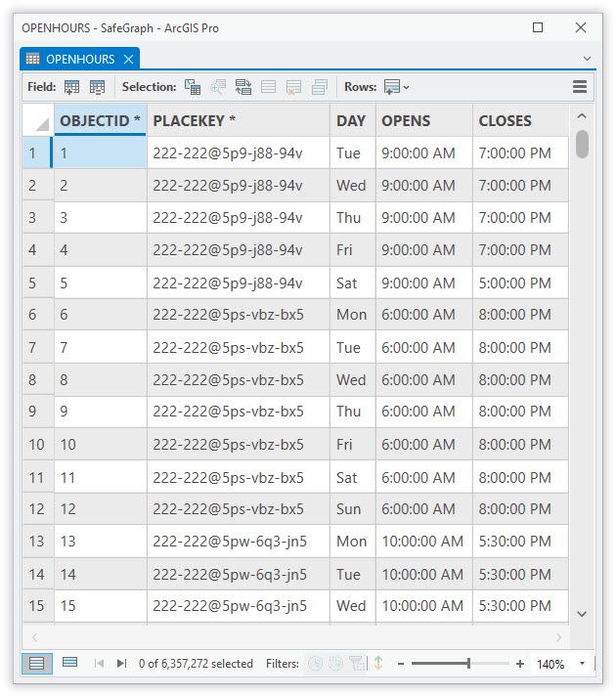This screenshot has width=616, height=697.
Task: Select row header 8
Action: 38,379
